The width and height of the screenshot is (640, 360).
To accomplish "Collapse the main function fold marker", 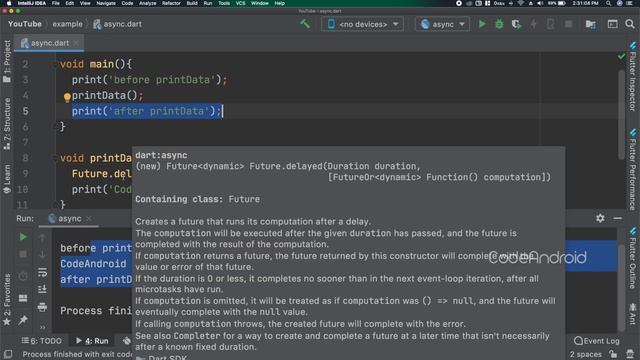I will point(56,64).
